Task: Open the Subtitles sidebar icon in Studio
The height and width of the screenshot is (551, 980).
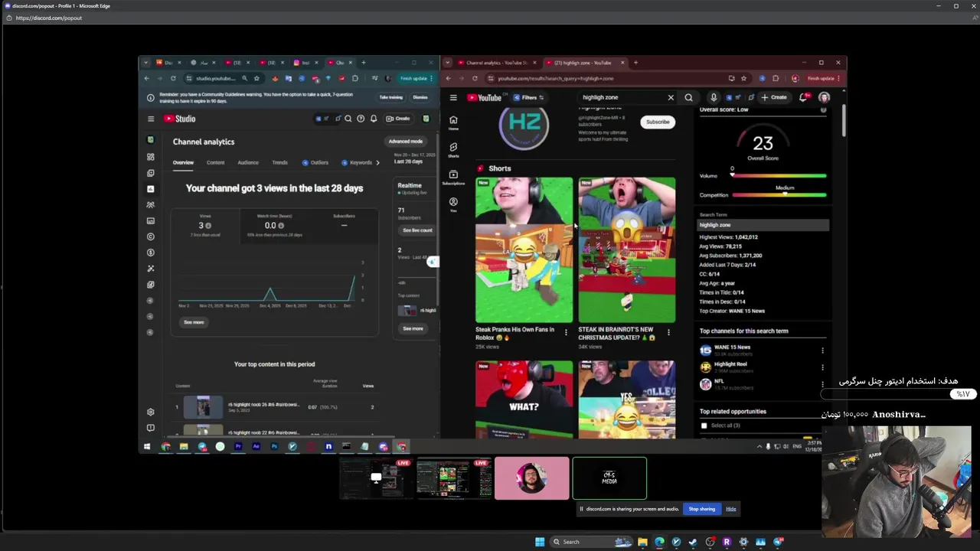Action: click(151, 220)
